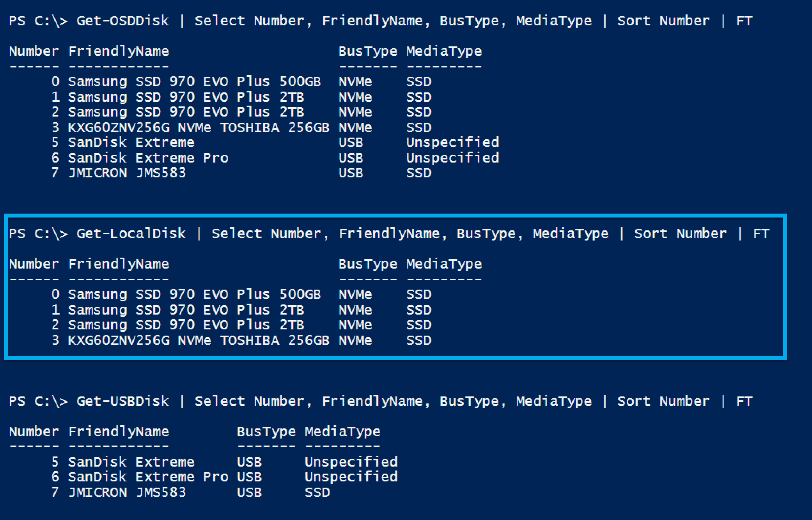Click the first PS C:\> prompt
Image resolution: width=812 pixels, height=520 pixels.
coord(38,21)
